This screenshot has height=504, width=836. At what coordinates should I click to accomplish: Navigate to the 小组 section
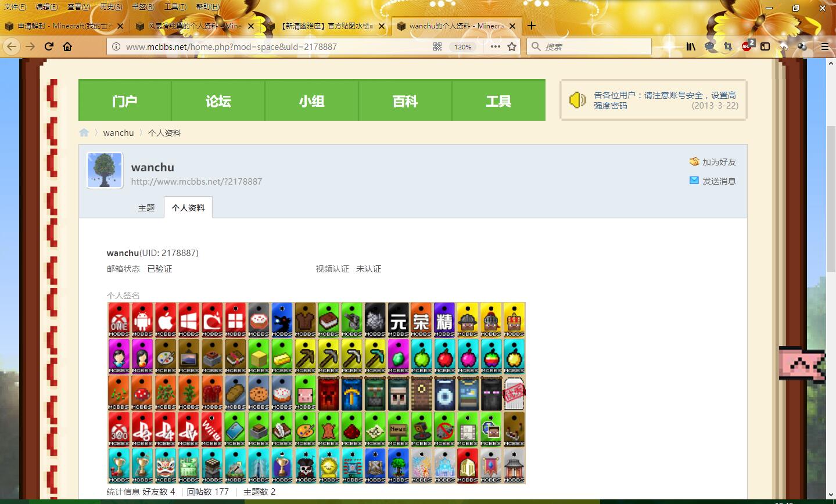pos(312,100)
